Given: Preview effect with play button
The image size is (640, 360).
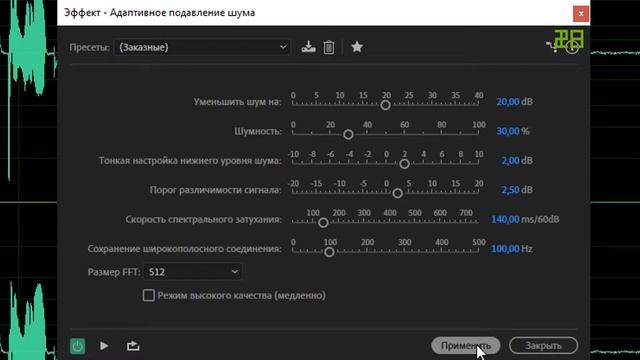Looking at the screenshot, I should click(104, 346).
